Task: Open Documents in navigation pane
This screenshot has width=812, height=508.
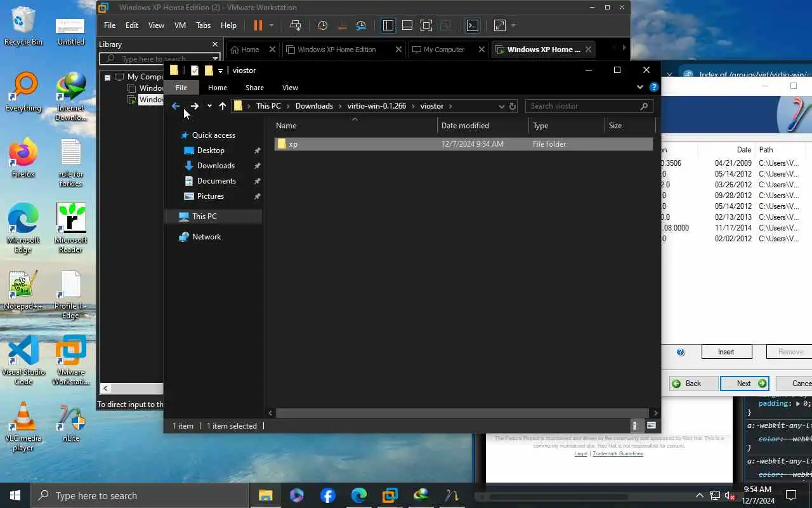Action: (216, 181)
